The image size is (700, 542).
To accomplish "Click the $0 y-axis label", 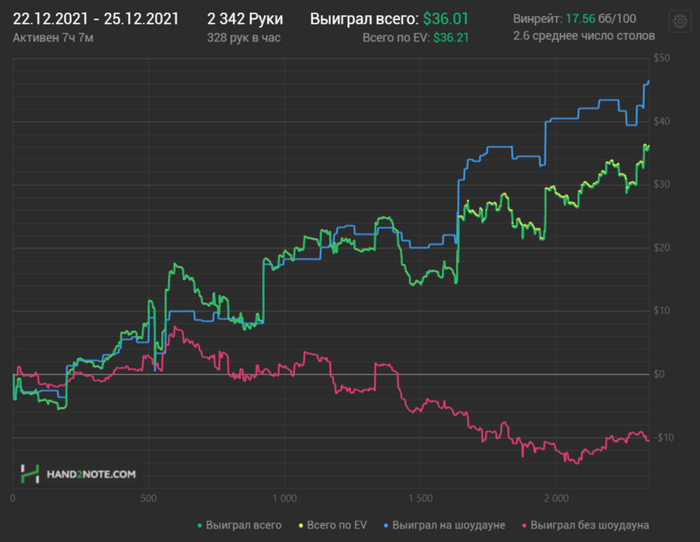I will click(x=659, y=374).
